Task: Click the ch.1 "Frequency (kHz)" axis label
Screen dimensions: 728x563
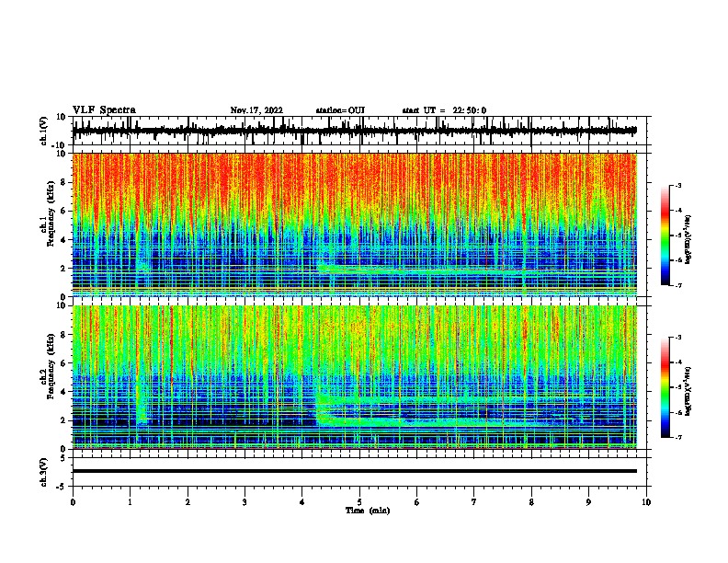Action: click(51, 213)
